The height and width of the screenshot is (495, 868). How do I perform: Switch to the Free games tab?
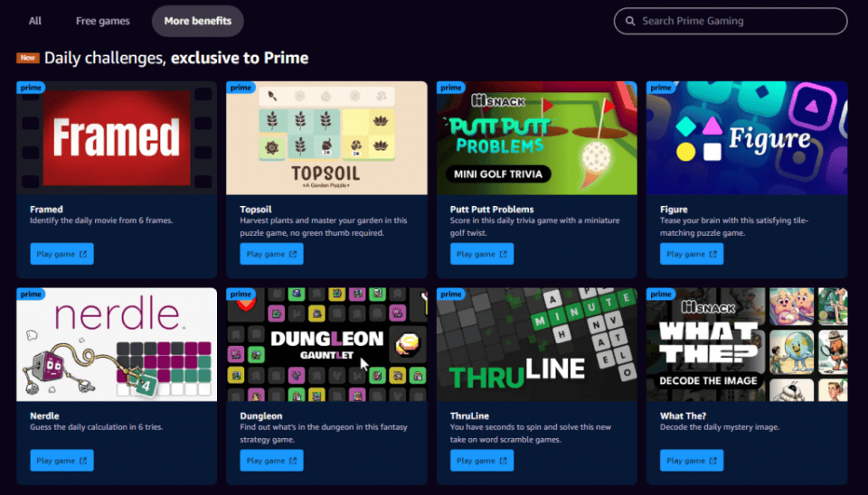(102, 21)
